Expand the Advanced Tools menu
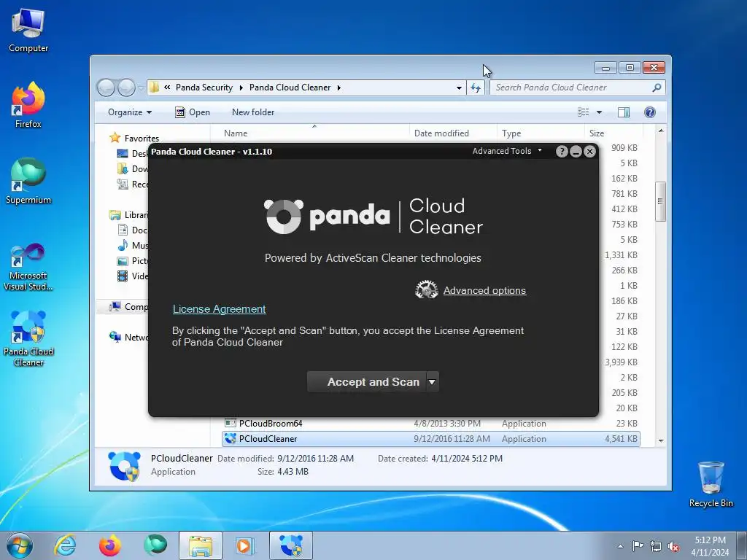 (x=507, y=151)
